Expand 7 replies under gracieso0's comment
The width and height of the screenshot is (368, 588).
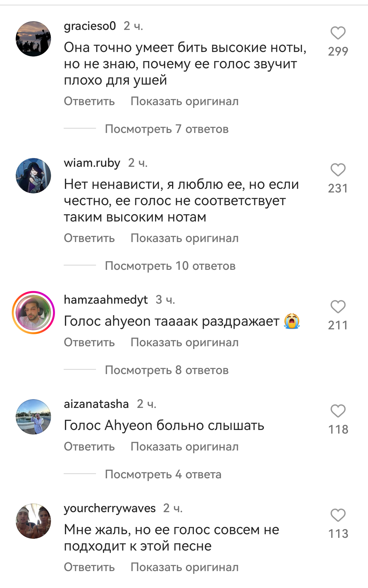click(167, 129)
